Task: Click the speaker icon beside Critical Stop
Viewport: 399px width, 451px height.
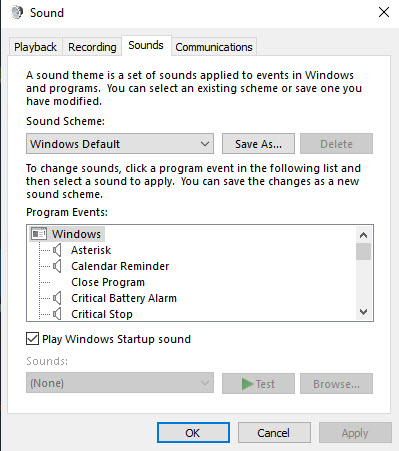Action: tap(57, 314)
